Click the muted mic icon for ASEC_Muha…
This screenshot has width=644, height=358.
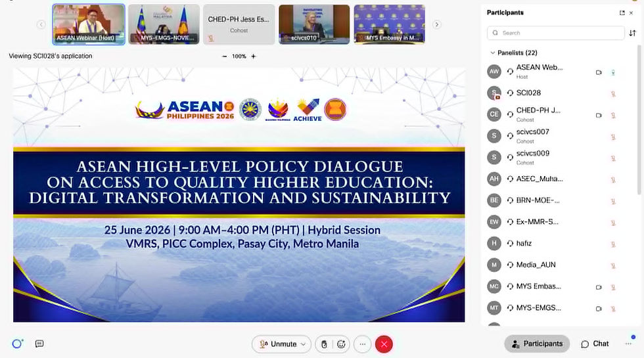(x=612, y=179)
